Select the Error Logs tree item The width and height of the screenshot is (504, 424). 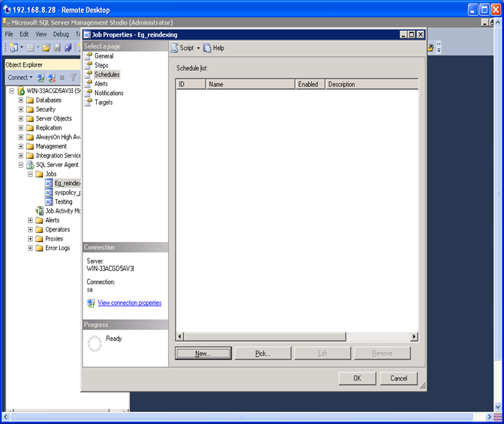click(58, 248)
